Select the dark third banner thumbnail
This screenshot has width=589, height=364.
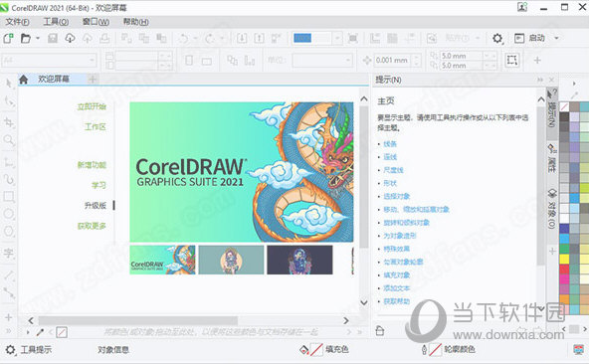(299, 260)
